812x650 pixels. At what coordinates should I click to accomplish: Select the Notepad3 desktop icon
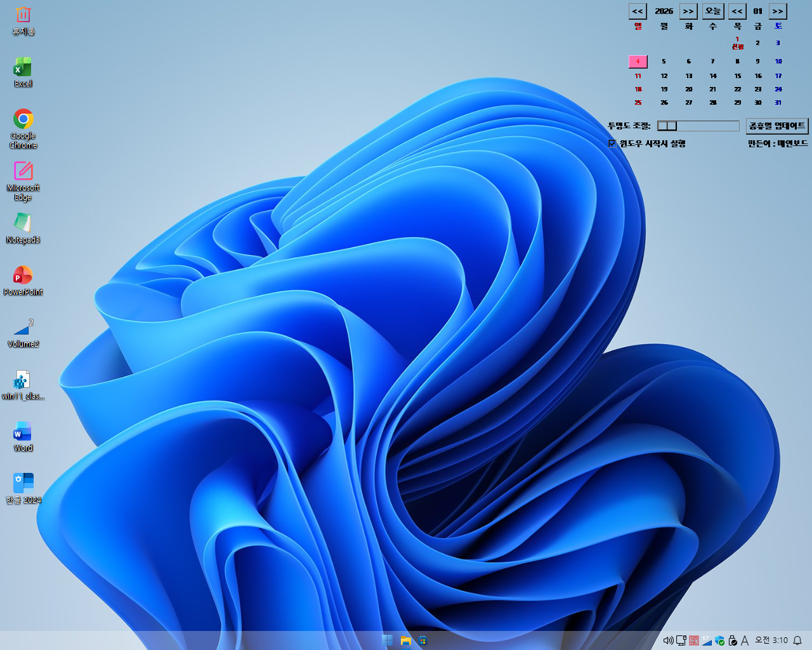click(x=23, y=229)
